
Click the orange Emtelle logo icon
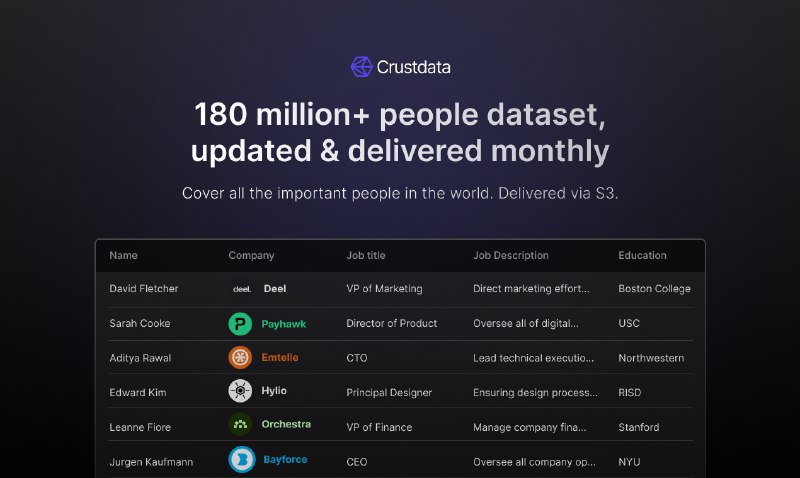240,358
